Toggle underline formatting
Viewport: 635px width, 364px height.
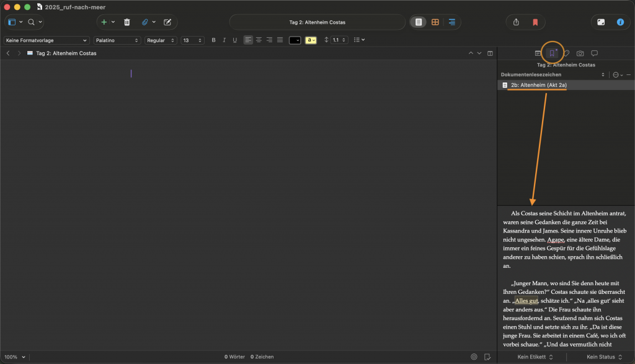pos(234,40)
